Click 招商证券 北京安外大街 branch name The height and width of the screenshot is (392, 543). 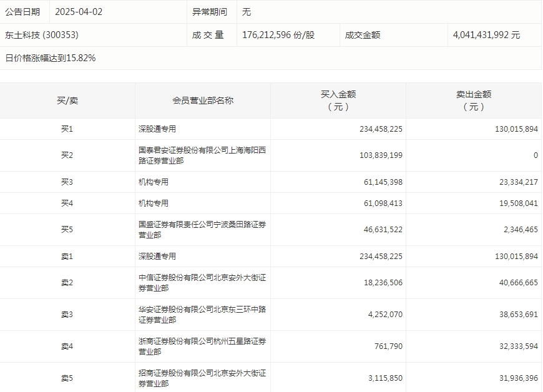(x=202, y=378)
